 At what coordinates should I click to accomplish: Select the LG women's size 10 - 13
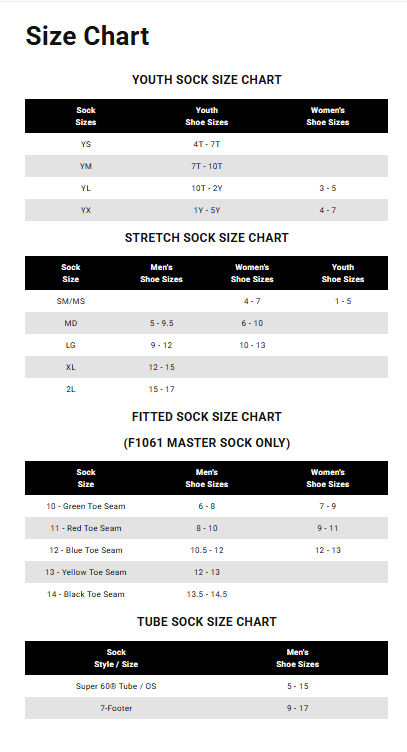point(252,345)
